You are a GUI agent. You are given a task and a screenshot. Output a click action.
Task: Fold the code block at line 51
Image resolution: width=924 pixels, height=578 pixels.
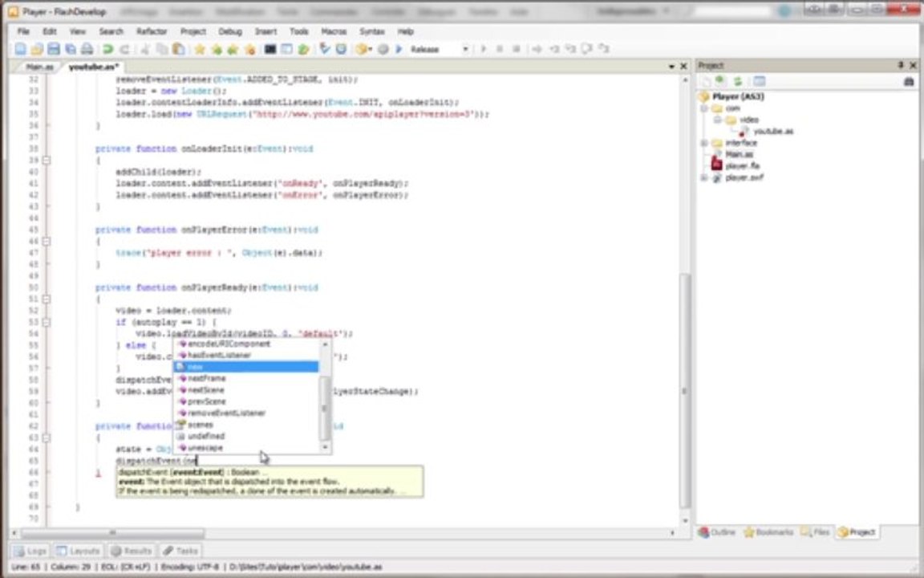point(47,299)
